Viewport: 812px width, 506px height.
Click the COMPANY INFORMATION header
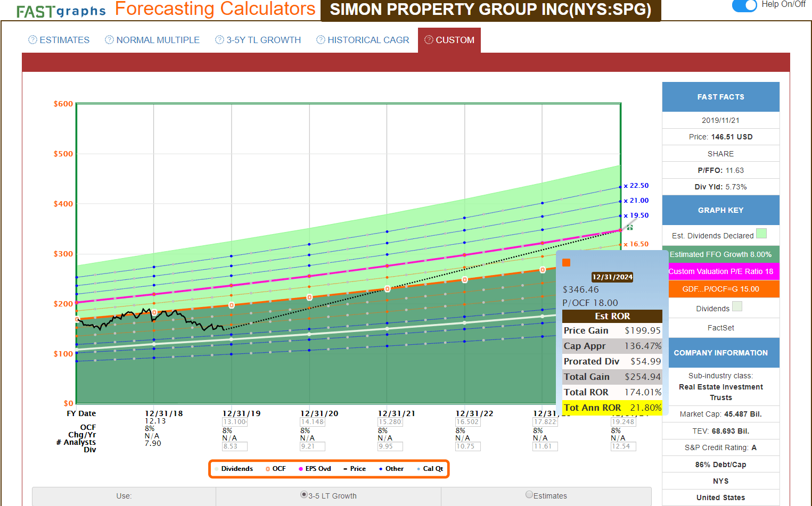pos(721,353)
